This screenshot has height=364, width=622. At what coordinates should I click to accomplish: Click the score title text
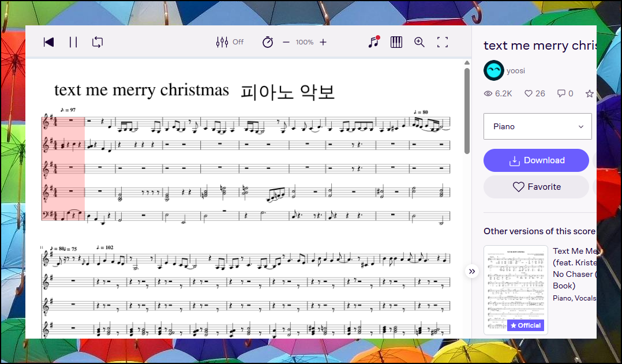pyautogui.click(x=195, y=91)
